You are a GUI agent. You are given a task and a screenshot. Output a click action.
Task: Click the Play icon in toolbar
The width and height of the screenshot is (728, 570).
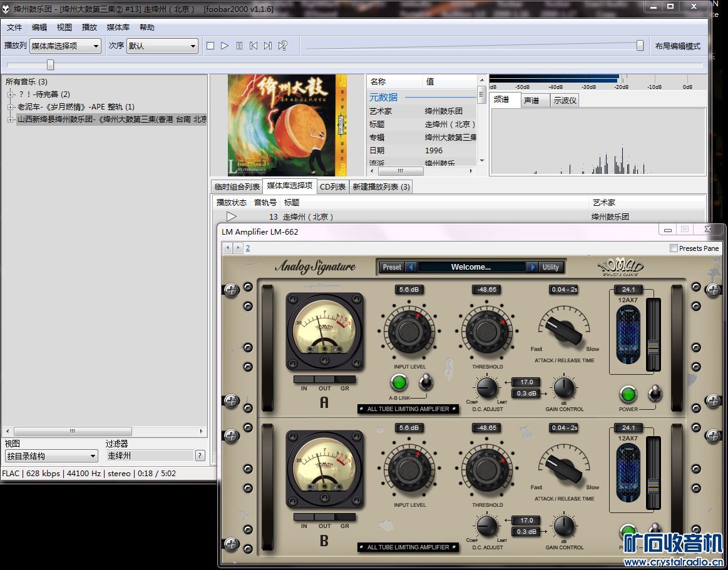point(225,46)
